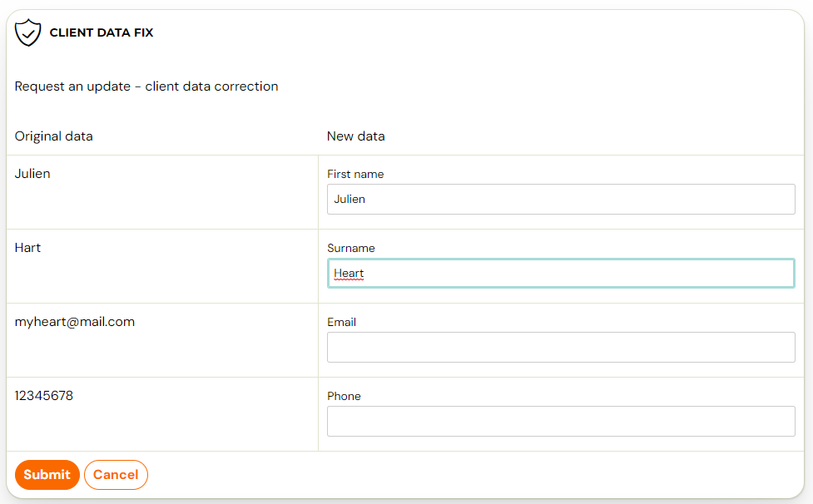The image size is (813, 504).
Task: Select the empty Email input field
Action: 561,347
